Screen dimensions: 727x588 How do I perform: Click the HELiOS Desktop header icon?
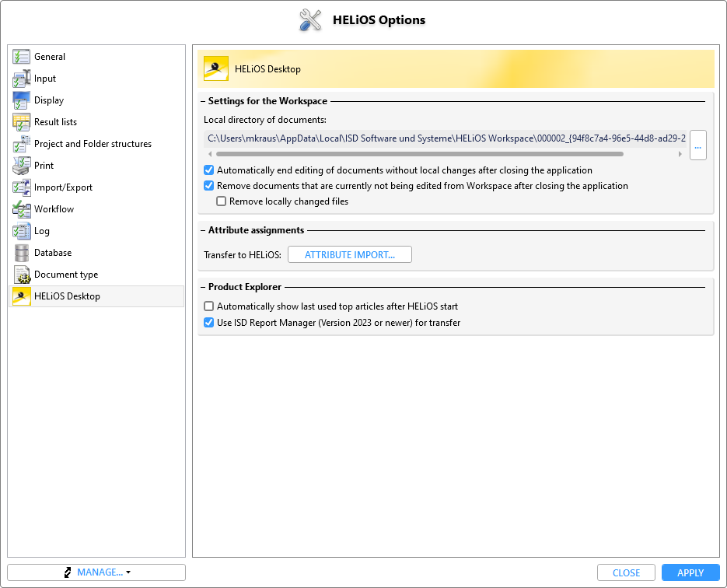(x=216, y=68)
